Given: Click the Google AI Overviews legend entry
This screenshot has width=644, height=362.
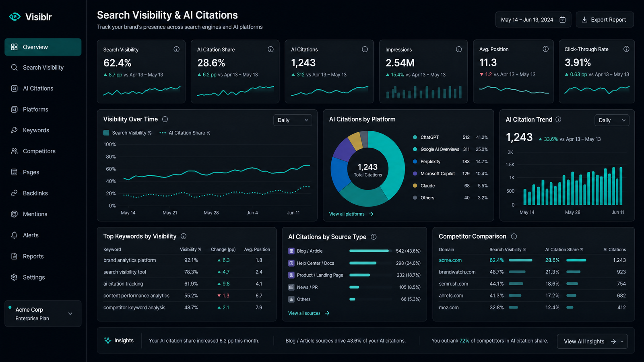Looking at the screenshot, I should (x=450, y=149).
